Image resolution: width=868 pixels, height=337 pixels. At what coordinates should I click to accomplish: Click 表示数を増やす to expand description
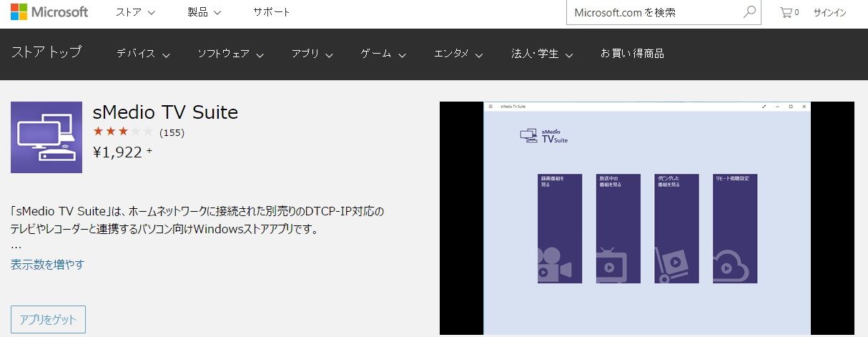click(47, 265)
